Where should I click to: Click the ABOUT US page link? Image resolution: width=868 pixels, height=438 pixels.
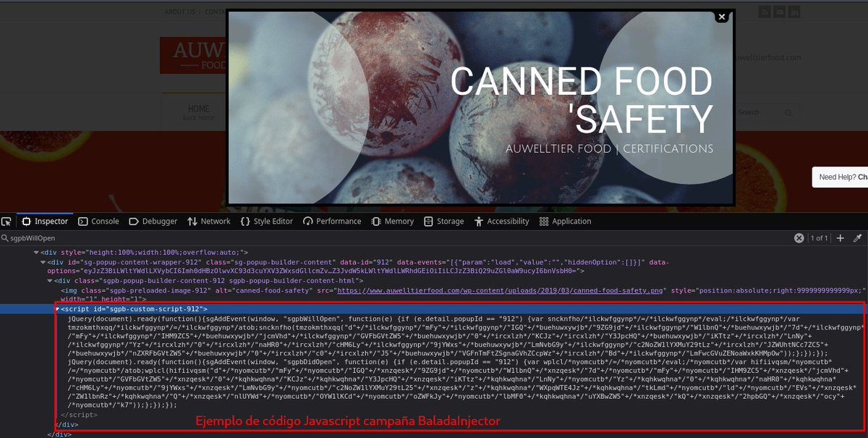(179, 12)
